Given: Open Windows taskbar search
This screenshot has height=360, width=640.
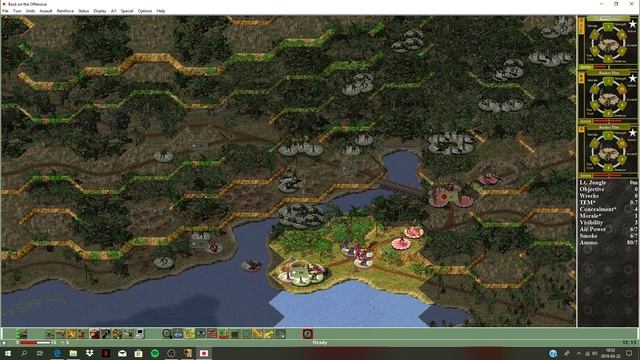Looking at the screenshot, I should [x=24, y=353].
